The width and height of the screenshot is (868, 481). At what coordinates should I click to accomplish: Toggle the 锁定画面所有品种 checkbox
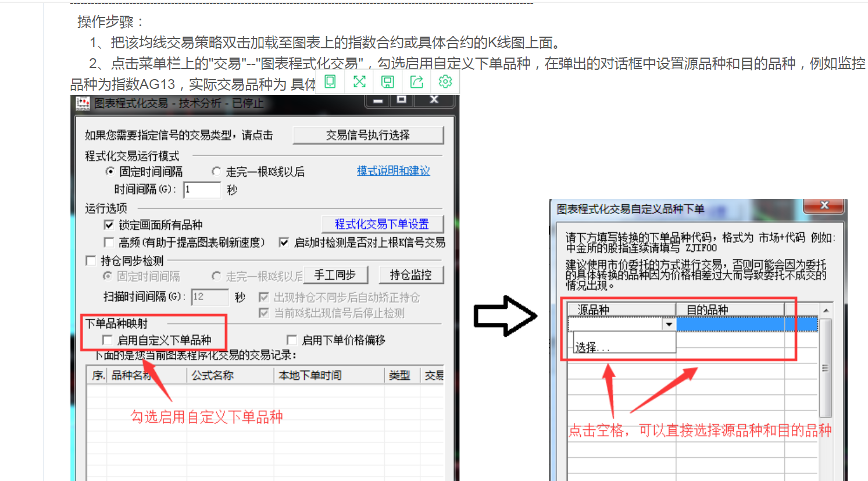point(109,225)
